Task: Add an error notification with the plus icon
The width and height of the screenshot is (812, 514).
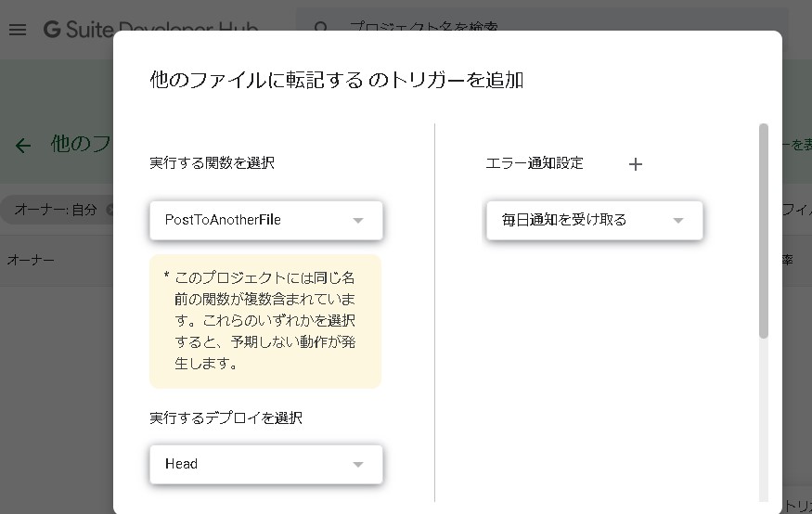Action: [635, 164]
